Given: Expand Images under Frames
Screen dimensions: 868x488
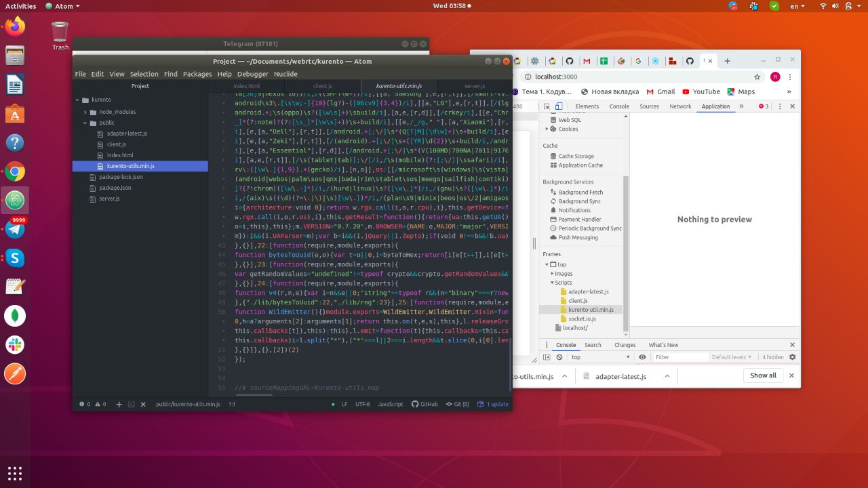Looking at the screenshot, I should pos(552,274).
